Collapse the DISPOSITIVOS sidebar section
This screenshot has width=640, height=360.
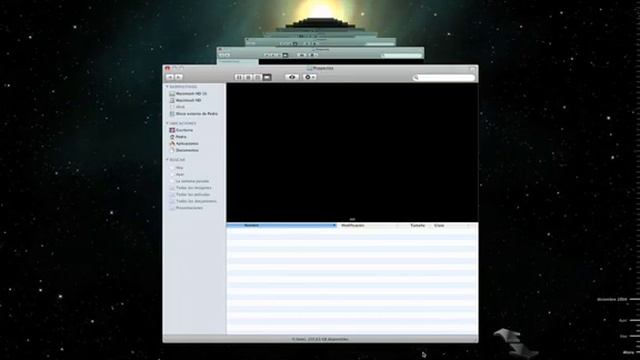click(167, 87)
